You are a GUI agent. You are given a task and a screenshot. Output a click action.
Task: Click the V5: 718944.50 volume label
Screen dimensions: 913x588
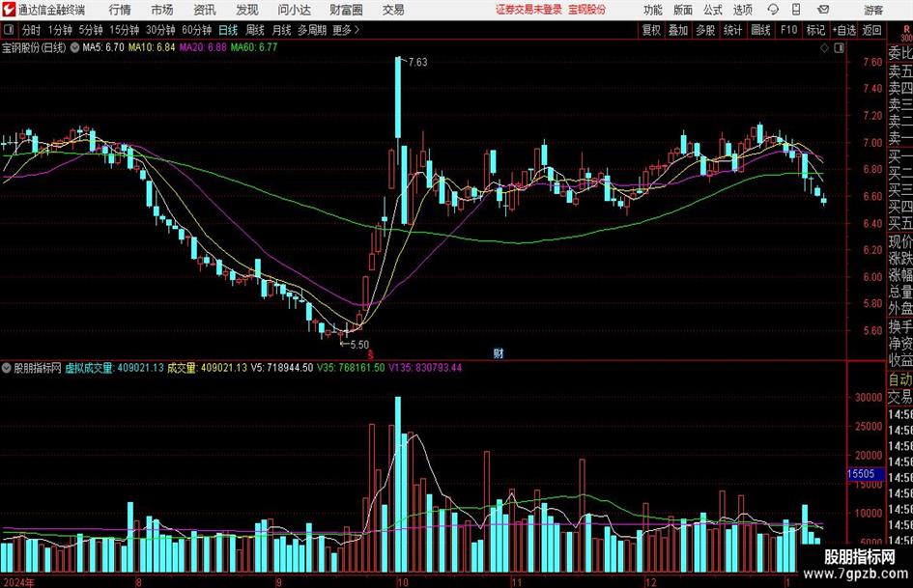tap(282, 368)
